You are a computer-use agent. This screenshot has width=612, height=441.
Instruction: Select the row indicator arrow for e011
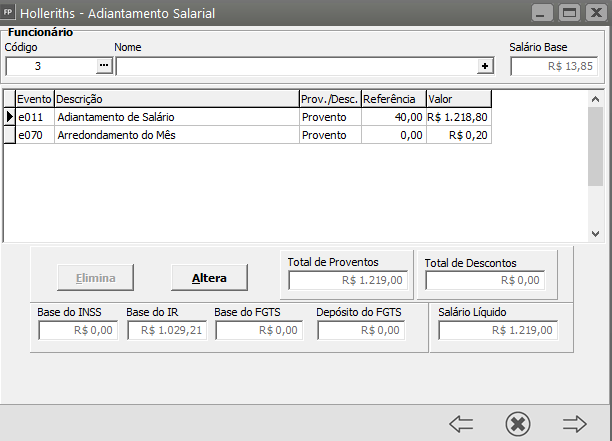coord(10,117)
